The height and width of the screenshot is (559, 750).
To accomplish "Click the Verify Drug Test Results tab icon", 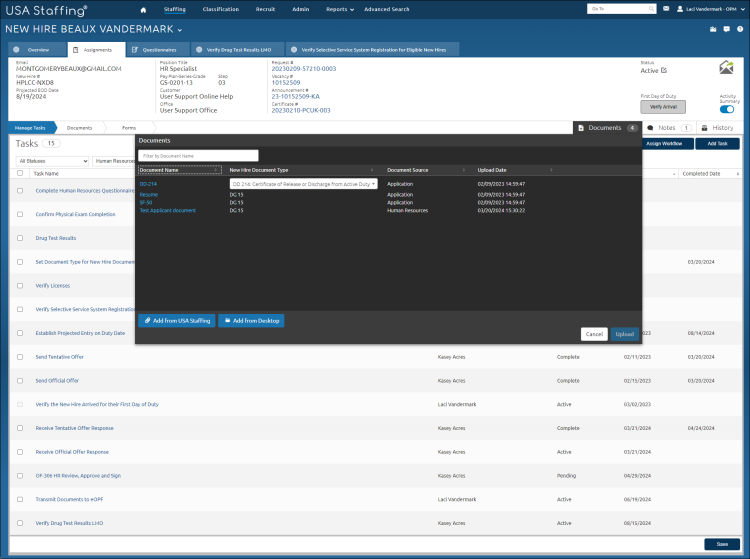I will [x=199, y=49].
